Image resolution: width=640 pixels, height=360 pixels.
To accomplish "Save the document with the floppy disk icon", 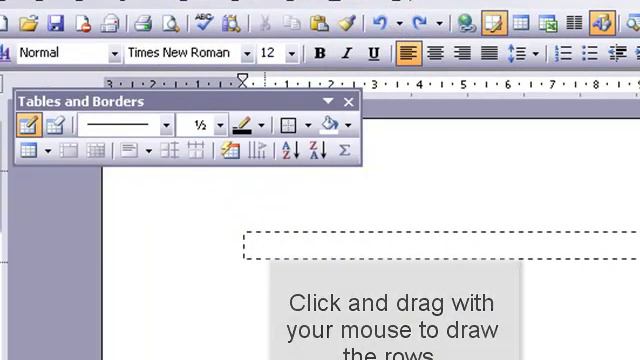I will [56, 23].
